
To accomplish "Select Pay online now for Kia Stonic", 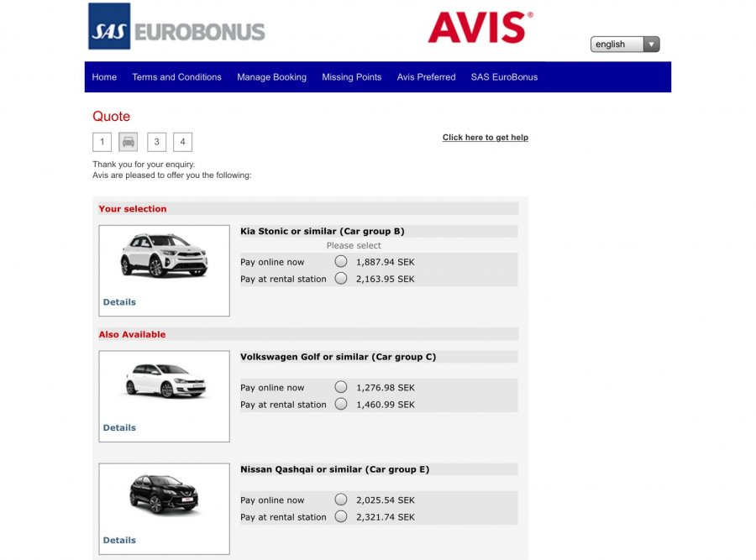I will click(340, 262).
